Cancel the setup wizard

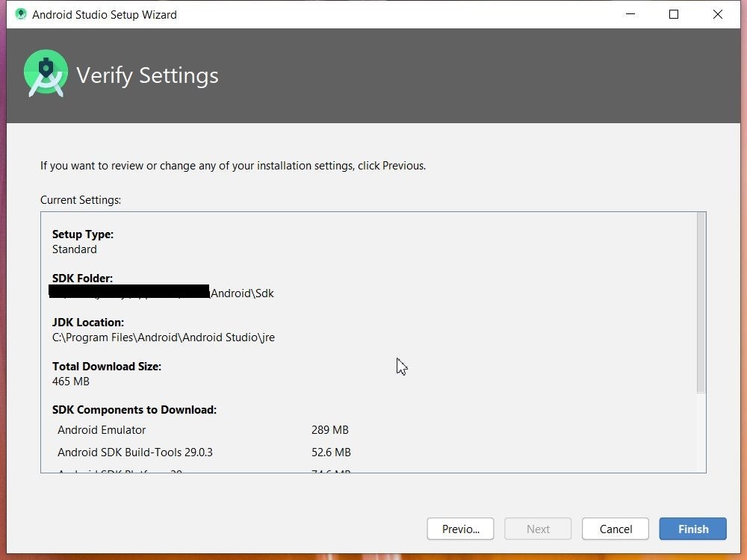[615, 529]
